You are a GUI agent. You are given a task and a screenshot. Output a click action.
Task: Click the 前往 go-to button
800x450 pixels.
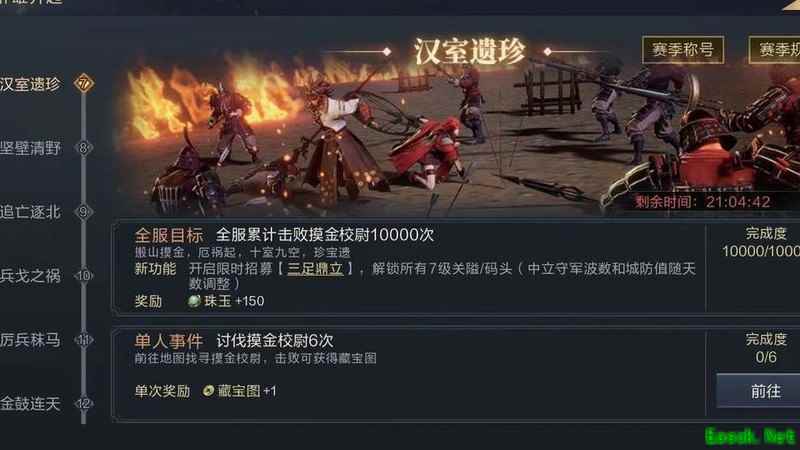(x=759, y=391)
